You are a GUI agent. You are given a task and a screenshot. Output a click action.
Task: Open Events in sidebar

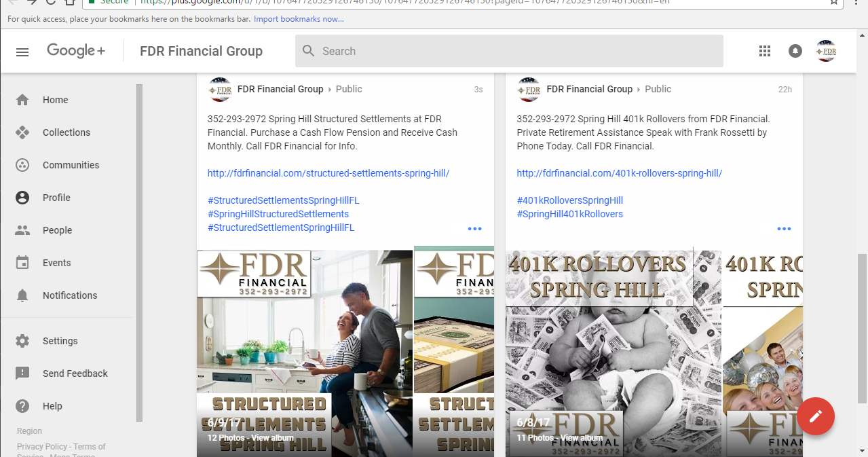pyautogui.click(x=56, y=263)
